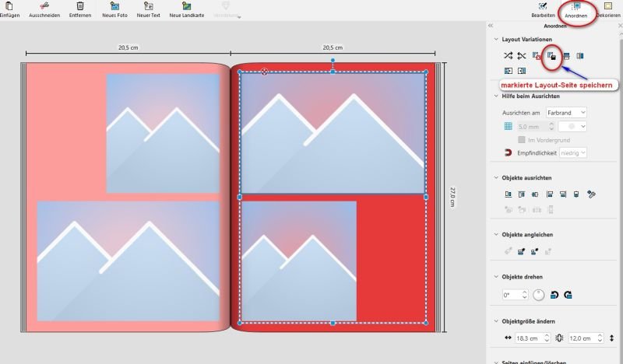The height and width of the screenshot is (364, 623).
Task: Click third icon under Objekte angleichen
Action: point(535,251)
